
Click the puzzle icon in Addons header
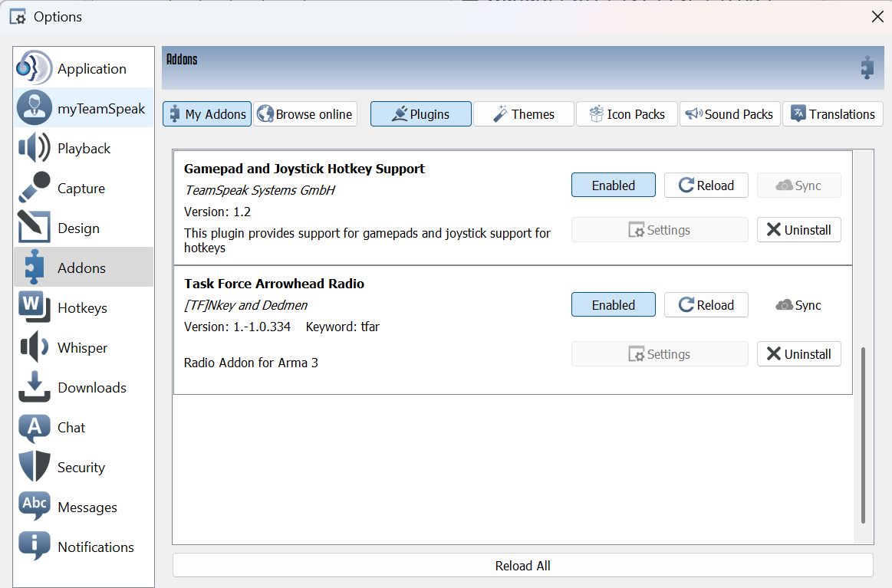(x=867, y=67)
